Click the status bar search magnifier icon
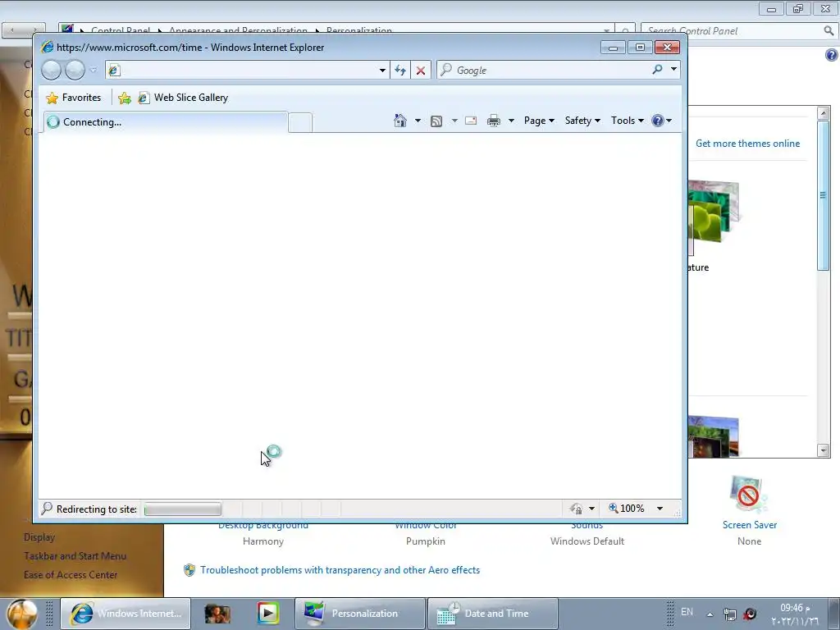 click(47, 508)
